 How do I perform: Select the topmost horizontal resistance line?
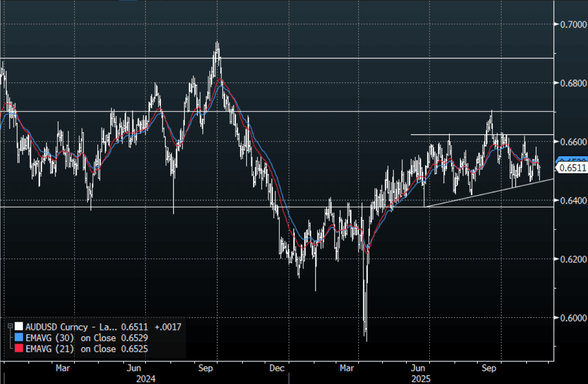pos(273,58)
